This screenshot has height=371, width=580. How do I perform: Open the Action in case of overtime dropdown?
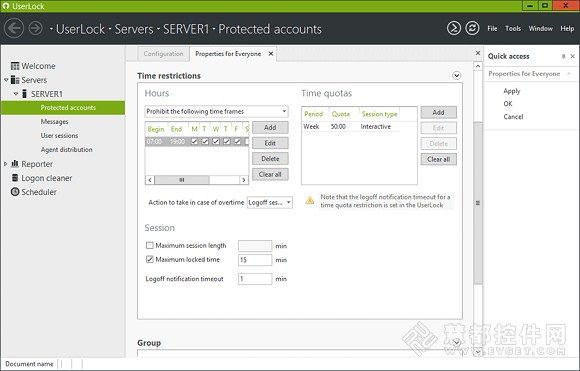(270, 202)
